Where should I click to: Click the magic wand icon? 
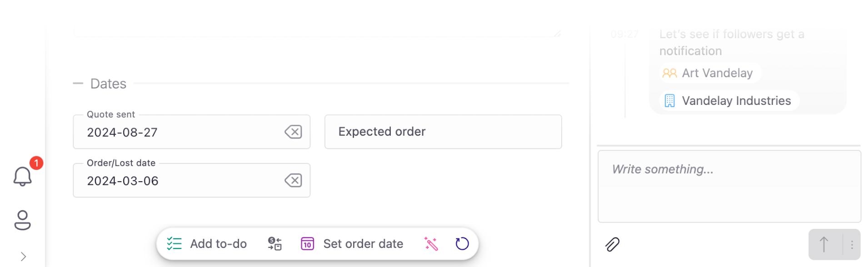click(x=431, y=244)
